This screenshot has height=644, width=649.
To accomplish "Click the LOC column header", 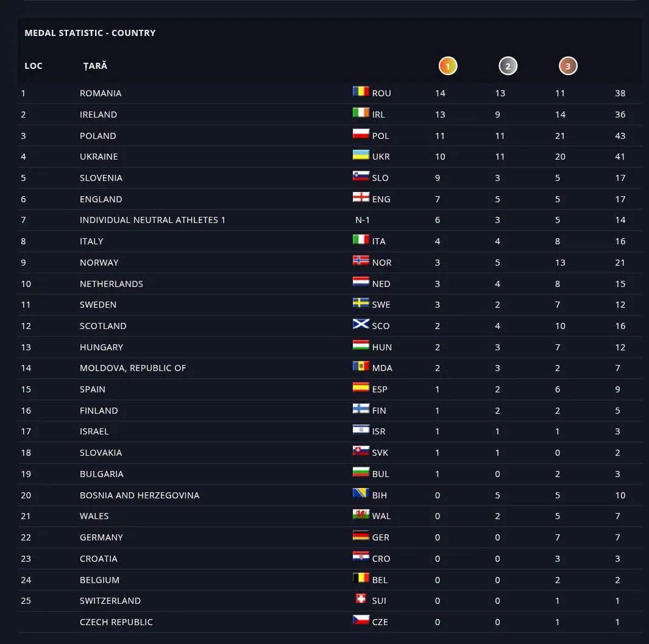I will pos(34,66).
